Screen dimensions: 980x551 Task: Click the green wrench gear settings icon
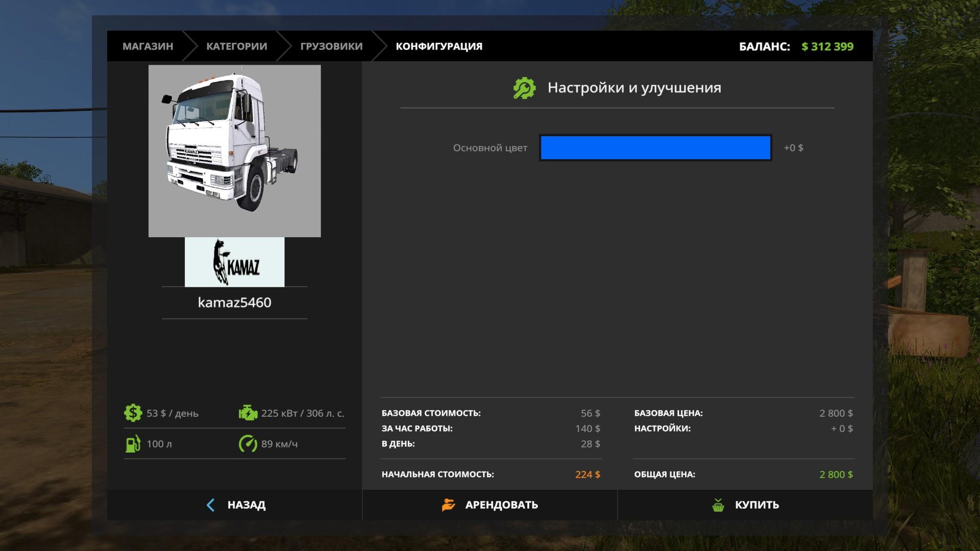(x=524, y=88)
